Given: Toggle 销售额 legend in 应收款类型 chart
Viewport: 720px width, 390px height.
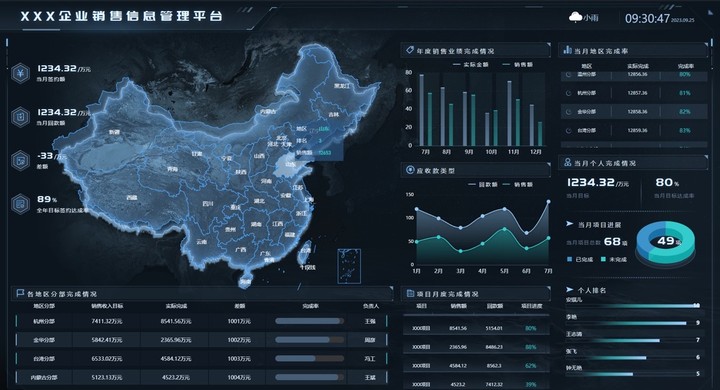Looking at the screenshot, I should [518, 184].
